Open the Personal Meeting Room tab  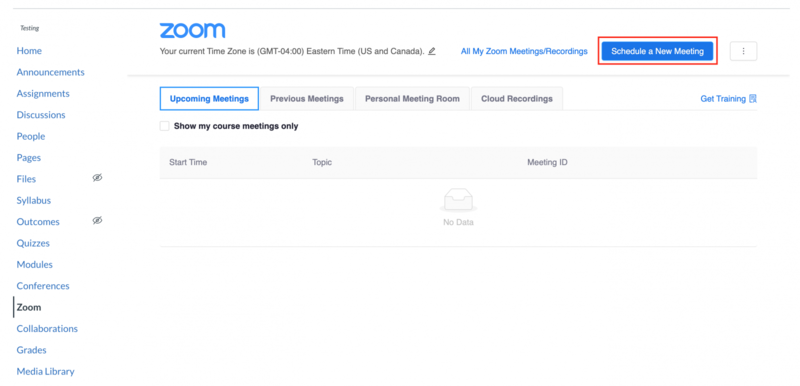point(412,99)
